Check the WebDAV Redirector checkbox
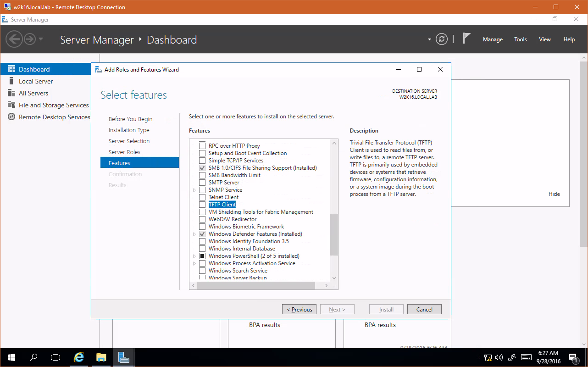This screenshot has height=367, width=588. pyautogui.click(x=202, y=219)
